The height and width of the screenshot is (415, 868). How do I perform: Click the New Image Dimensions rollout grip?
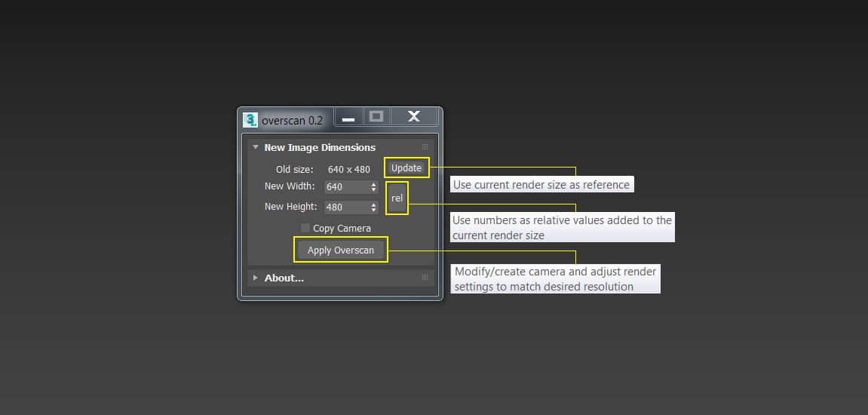[425, 147]
